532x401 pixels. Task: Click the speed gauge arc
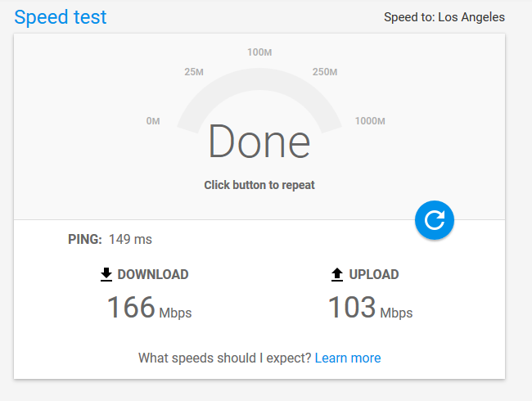click(259, 79)
